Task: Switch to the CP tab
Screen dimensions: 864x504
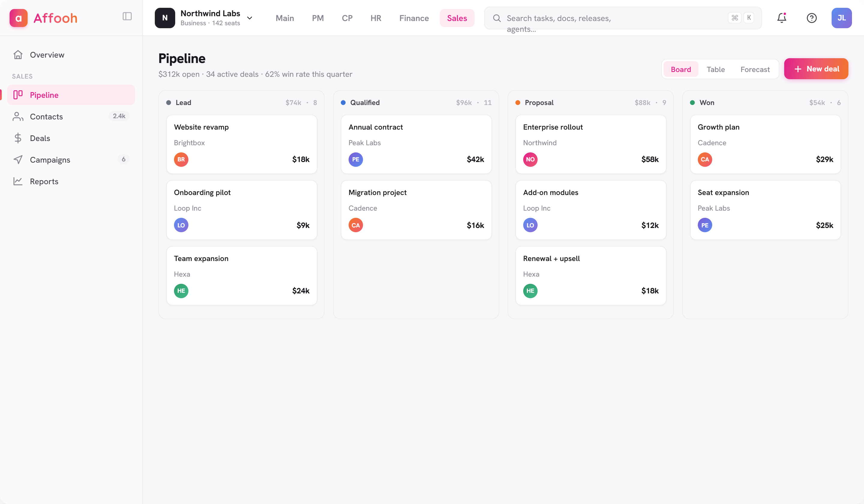Action: coord(347,18)
